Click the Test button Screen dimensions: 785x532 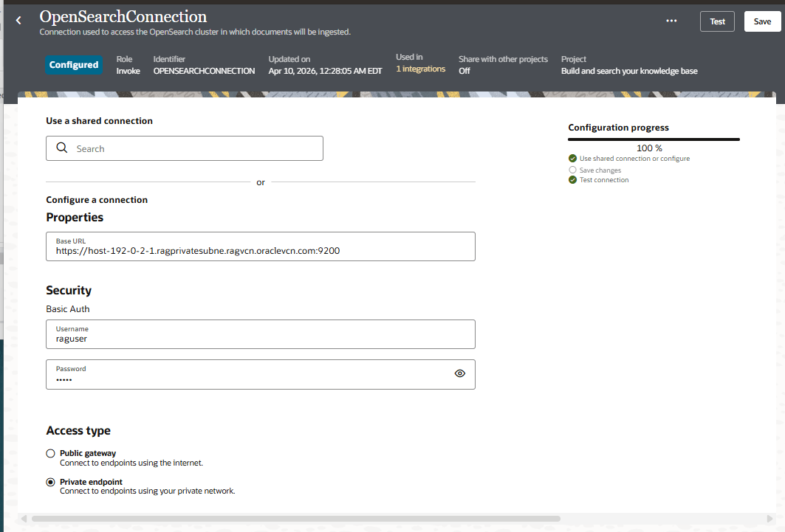click(x=717, y=21)
